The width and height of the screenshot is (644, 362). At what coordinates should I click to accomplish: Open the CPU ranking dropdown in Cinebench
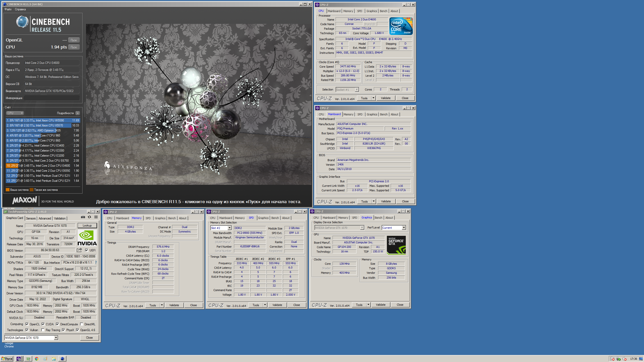point(15,113)
